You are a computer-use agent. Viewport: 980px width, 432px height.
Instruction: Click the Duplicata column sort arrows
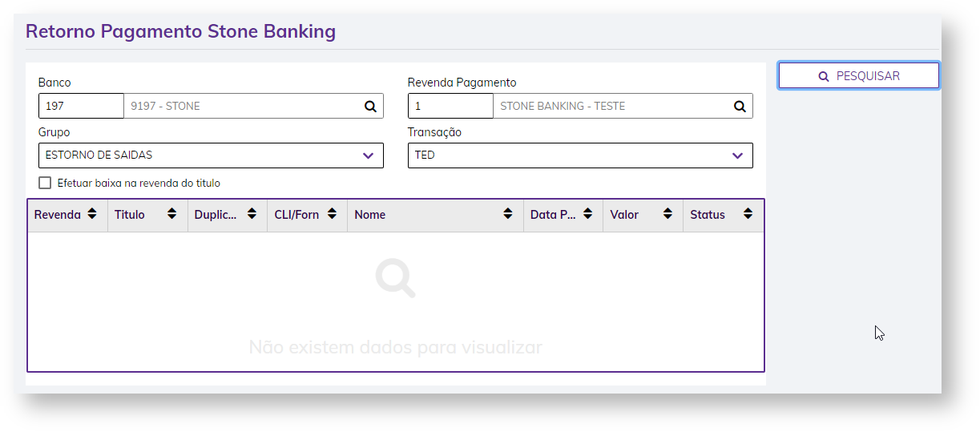point(252,215)
